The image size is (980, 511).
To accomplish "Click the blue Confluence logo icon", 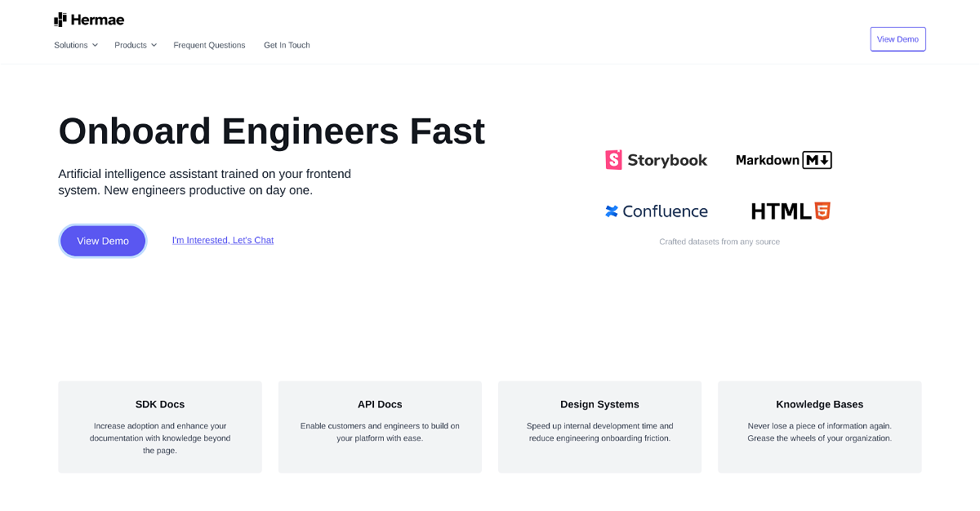I will [612, 211].
